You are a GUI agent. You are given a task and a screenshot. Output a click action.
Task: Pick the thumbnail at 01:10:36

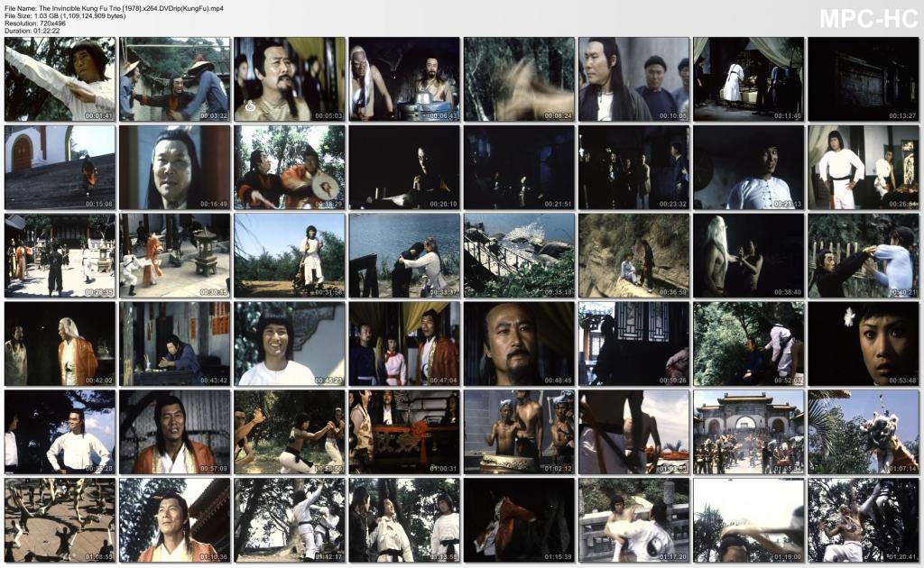pos(175,519)
